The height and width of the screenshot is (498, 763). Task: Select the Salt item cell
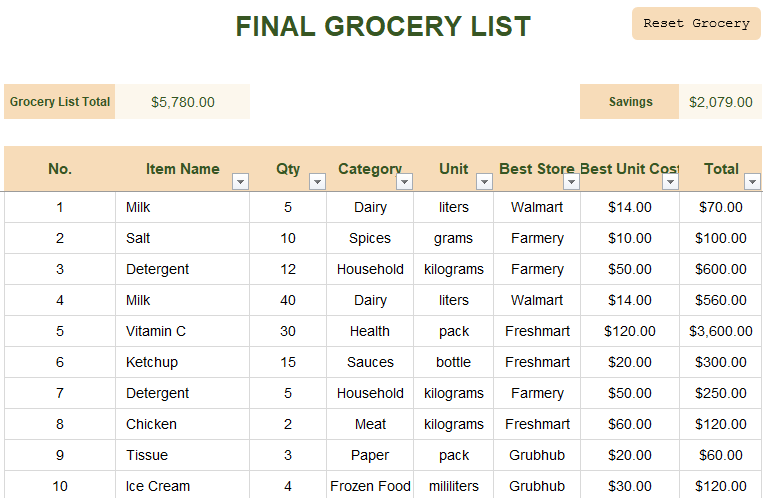[x=139, y=238]
